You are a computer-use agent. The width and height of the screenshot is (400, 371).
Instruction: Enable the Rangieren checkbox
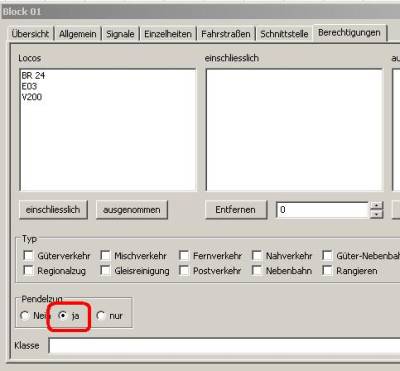[327, 270]
